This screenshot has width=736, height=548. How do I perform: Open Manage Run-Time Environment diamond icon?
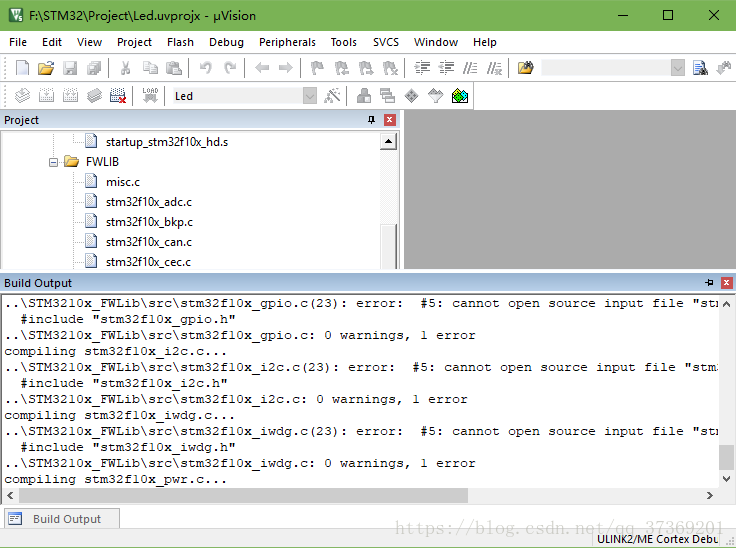tap(412, 96)
